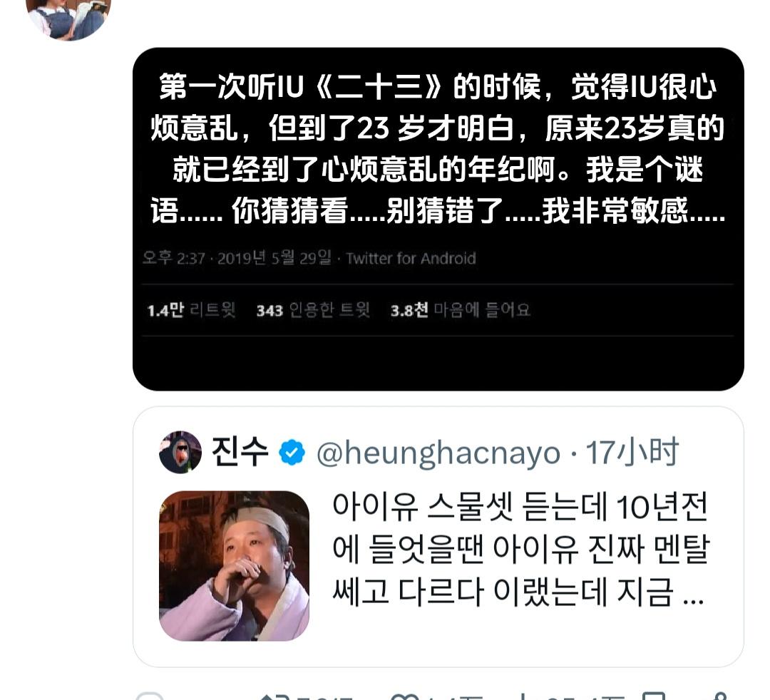
Task: Tap the reply icon under the tweet
Action: click(x=149, y=696)
